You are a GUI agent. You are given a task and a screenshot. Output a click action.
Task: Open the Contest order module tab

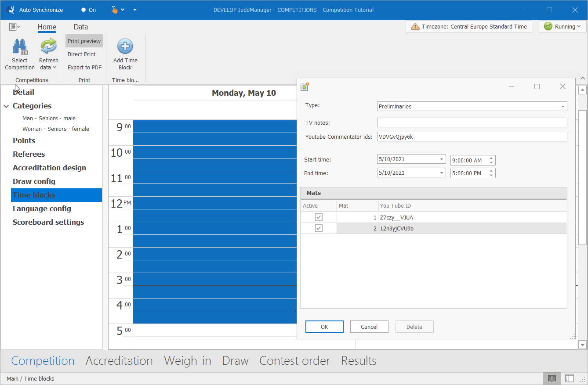295,361
